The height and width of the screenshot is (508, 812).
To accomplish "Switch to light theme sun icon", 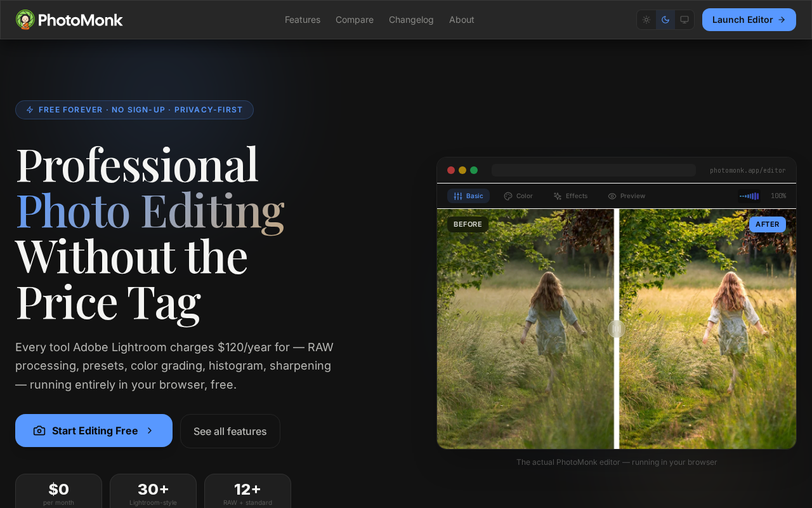I will [x=646, y=20].
